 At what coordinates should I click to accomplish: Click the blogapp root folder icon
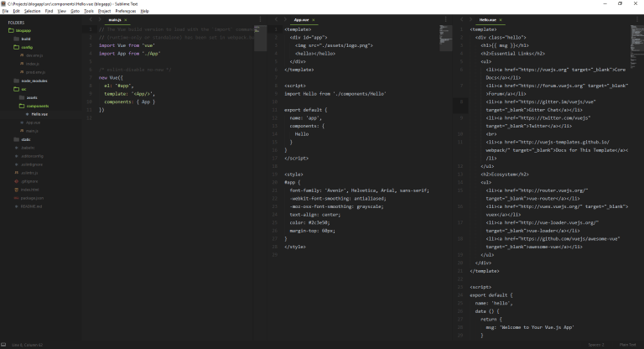click(12, 31)
